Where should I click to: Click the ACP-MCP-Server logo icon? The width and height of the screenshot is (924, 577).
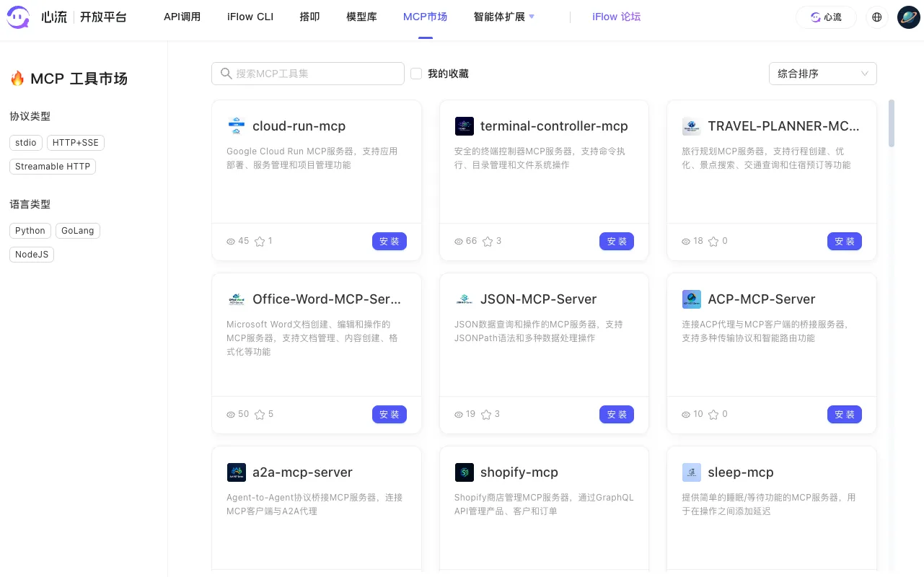[x=691, y=299]
